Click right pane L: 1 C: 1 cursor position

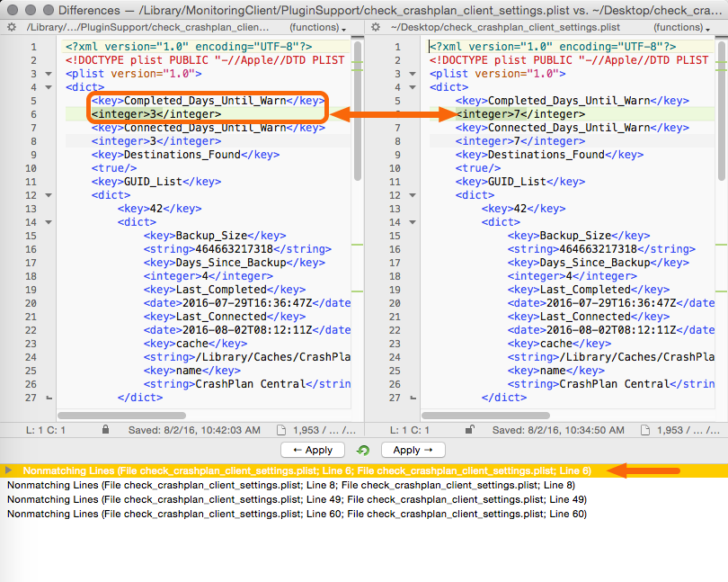point(410,430)
